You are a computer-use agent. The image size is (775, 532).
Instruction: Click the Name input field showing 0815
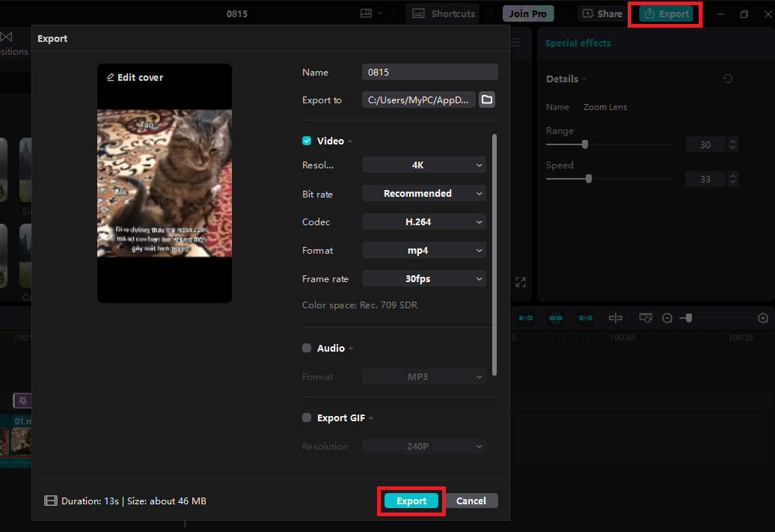[x=429, y=72]
